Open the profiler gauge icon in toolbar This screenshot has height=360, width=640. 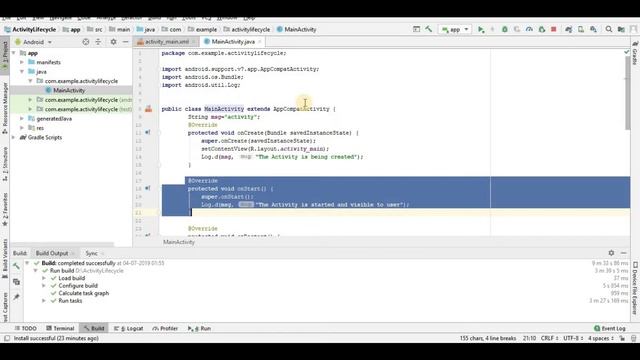(529, 29)
